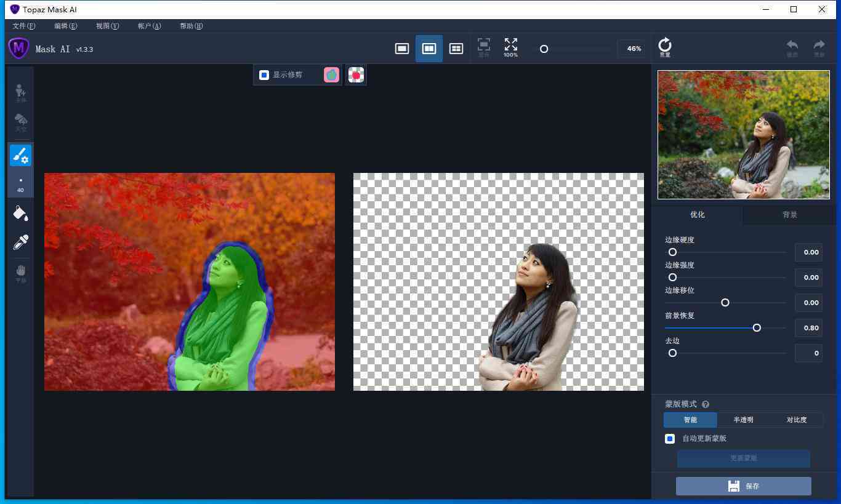This screenshot has width=841, height=504.
Task: Click the 边缘硬度 value field 0.00
Action: (x=808, y=252)
